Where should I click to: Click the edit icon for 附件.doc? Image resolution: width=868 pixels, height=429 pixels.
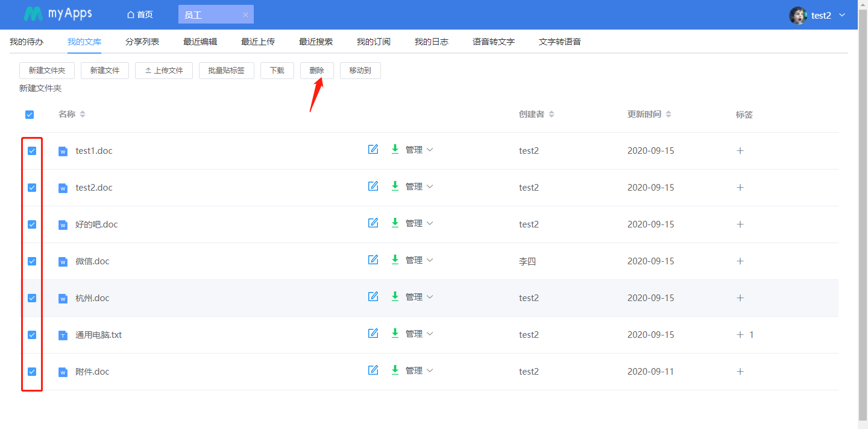pyautogui.click(x=373, y=370)
